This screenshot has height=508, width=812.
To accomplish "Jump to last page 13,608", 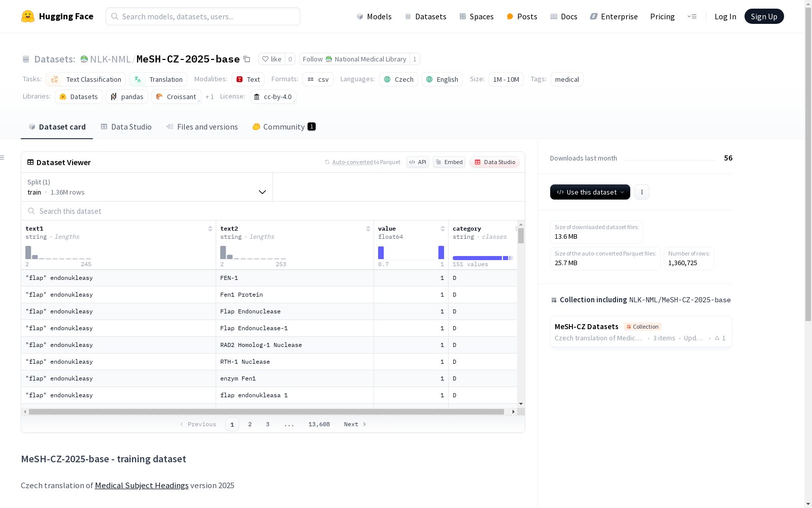I will coord(319,424).
